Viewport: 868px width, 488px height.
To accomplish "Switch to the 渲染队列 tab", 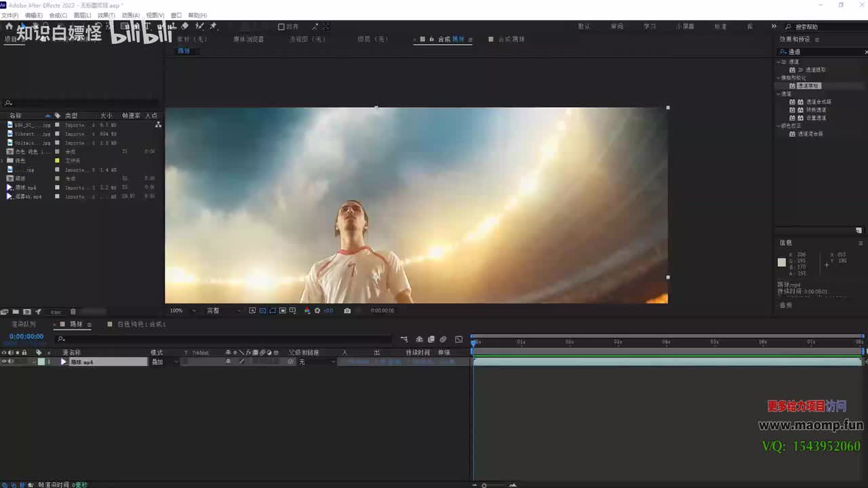I will pos(24,325).
